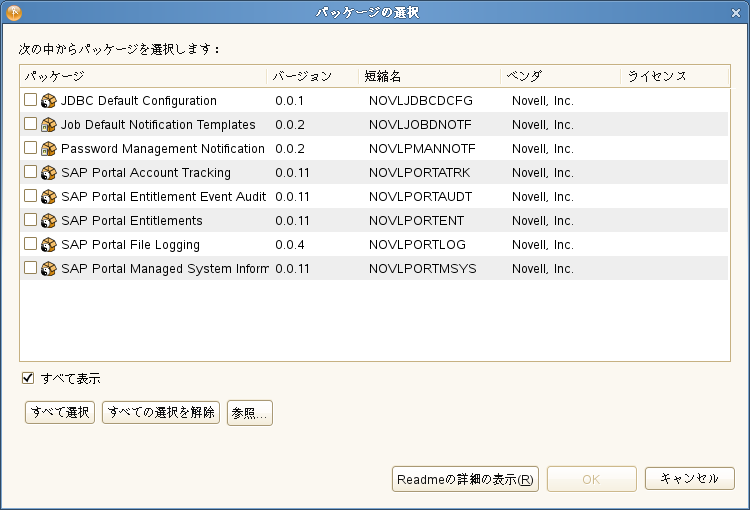Image resolution: width=750 pixels, height=510 pixels.
Task: Select the NOVLJDBCDCFG short name cell
Action: (x=420, y=101)
